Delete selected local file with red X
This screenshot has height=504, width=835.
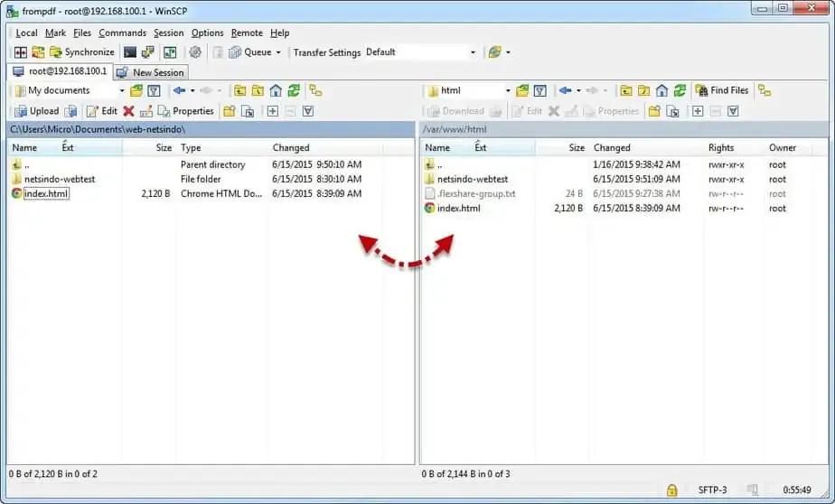(x=128, y=111)
